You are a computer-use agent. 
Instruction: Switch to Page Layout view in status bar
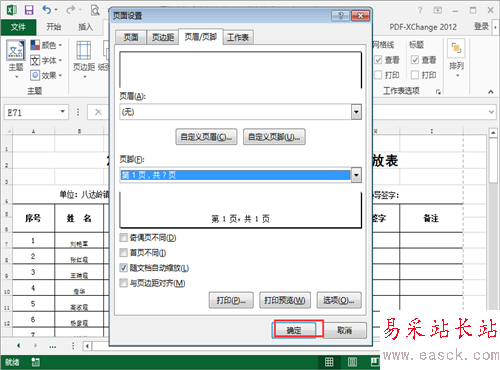click(352, 362)
